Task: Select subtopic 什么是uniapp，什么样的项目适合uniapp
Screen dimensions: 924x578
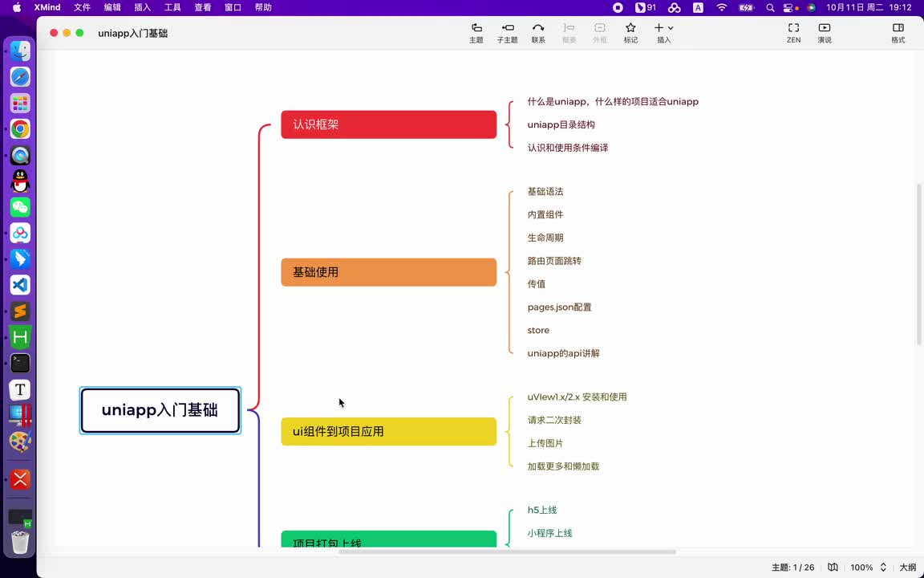Action: (x=613, y=101)
